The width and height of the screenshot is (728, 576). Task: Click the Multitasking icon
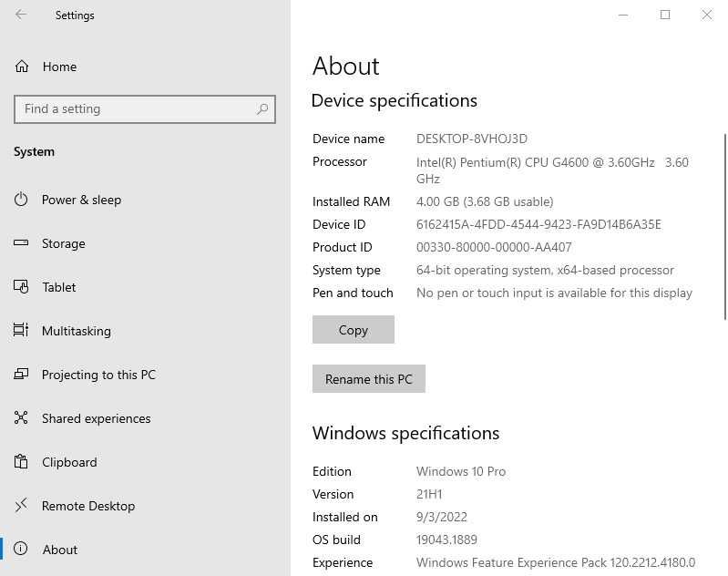point(22,331)
